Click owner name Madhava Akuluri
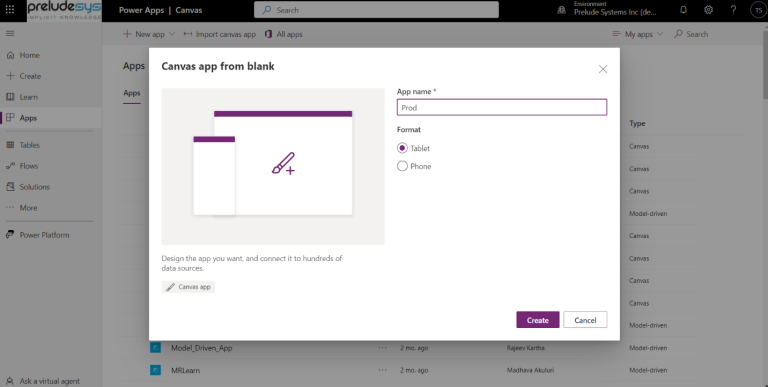 (530, 370)
